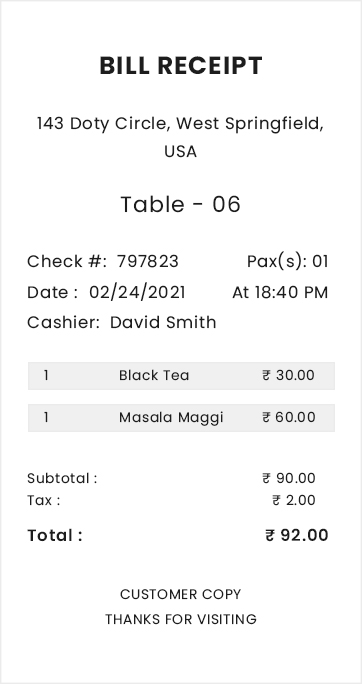The height and width of the screenshot is (684, 362).
Task: Select the date 02/24/2021
Action: tap(137, 292)
